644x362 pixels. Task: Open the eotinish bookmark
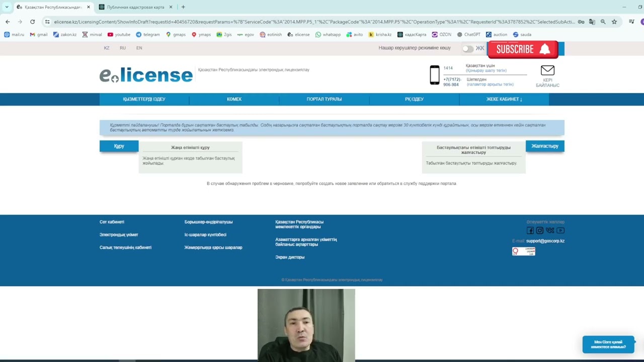(271, 35)
